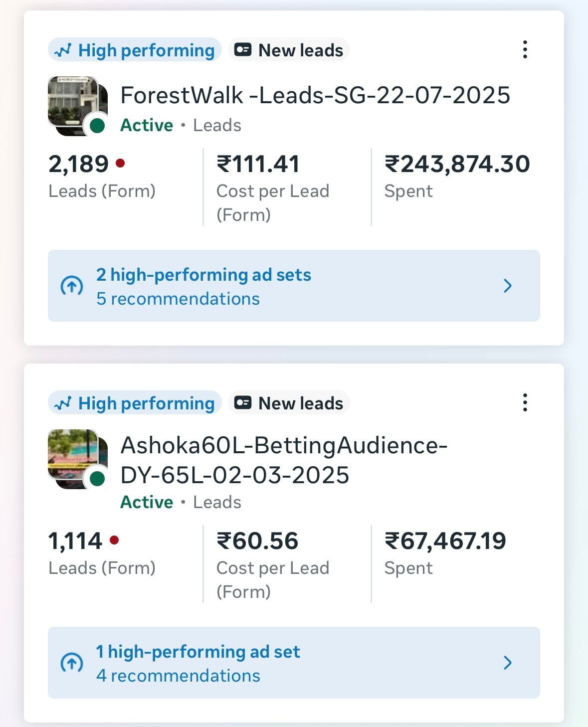
Task: Click lead card icon in Ashoka60L New leads tag
Action: point(243,402)
